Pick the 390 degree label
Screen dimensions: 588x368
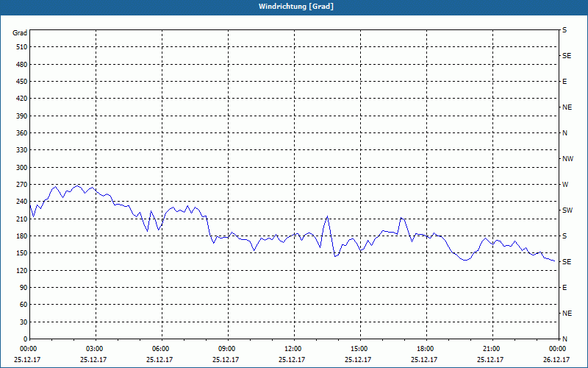coord(22,116)
